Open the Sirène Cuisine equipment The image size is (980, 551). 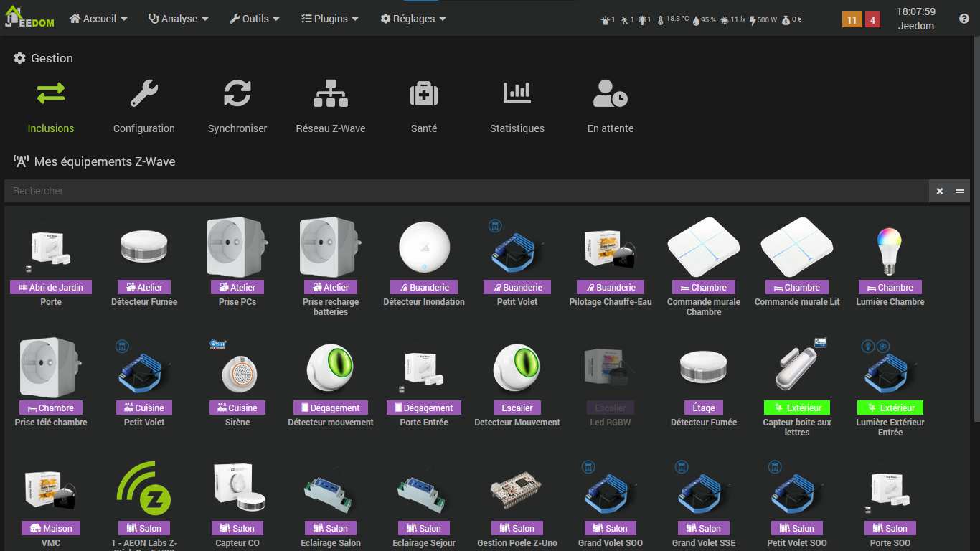pyautogui.click(x=237, y=373)
